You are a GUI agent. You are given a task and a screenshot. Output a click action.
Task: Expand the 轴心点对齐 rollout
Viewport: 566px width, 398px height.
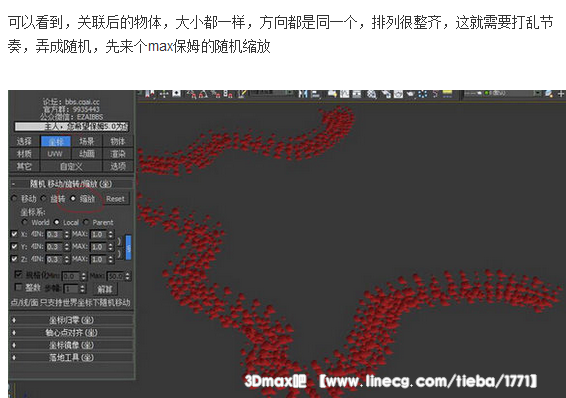click(x=71, y=332)
